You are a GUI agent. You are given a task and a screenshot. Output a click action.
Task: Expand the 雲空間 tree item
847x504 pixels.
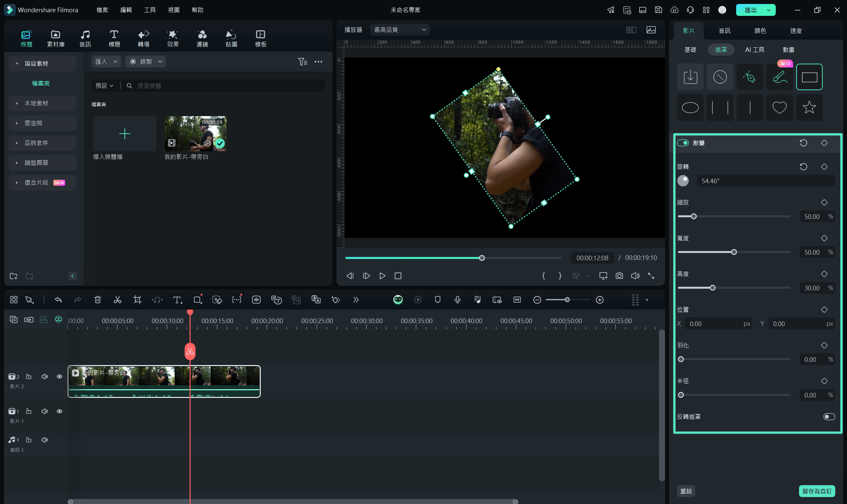tap(42, 123)
